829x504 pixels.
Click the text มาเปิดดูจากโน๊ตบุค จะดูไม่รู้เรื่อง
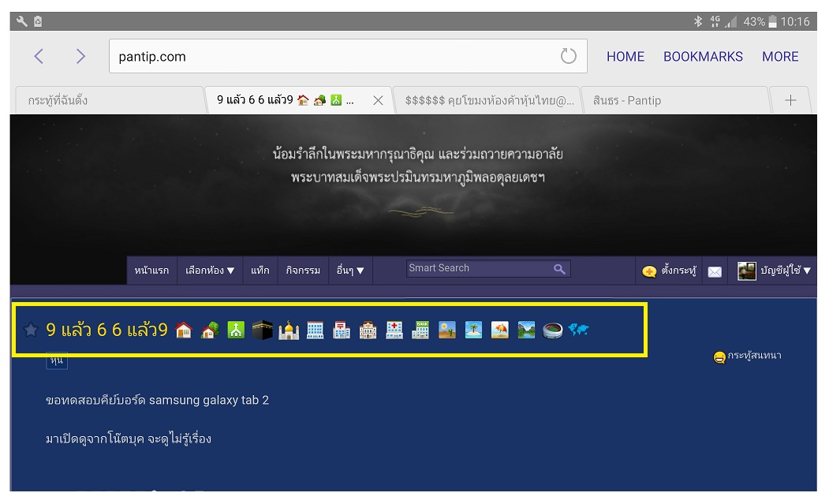point(129,439)
